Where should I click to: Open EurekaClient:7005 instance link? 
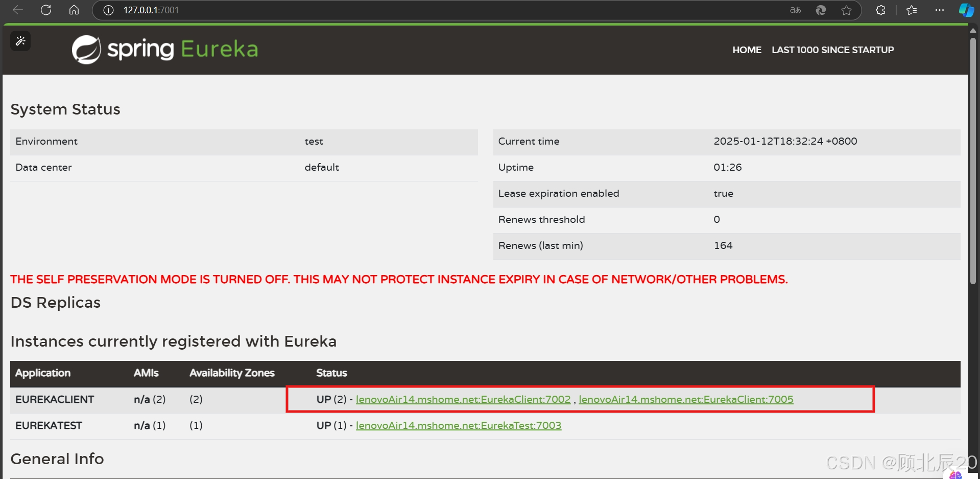coord(686,399)
